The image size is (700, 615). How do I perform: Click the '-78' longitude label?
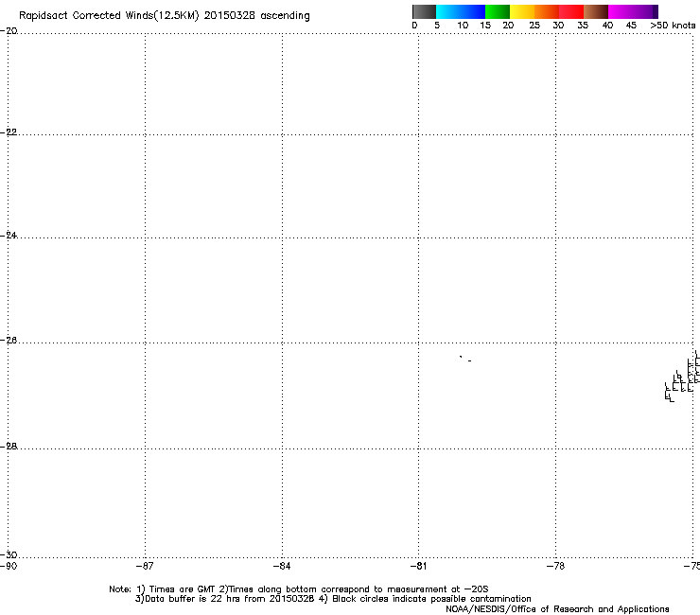[555, 567]
